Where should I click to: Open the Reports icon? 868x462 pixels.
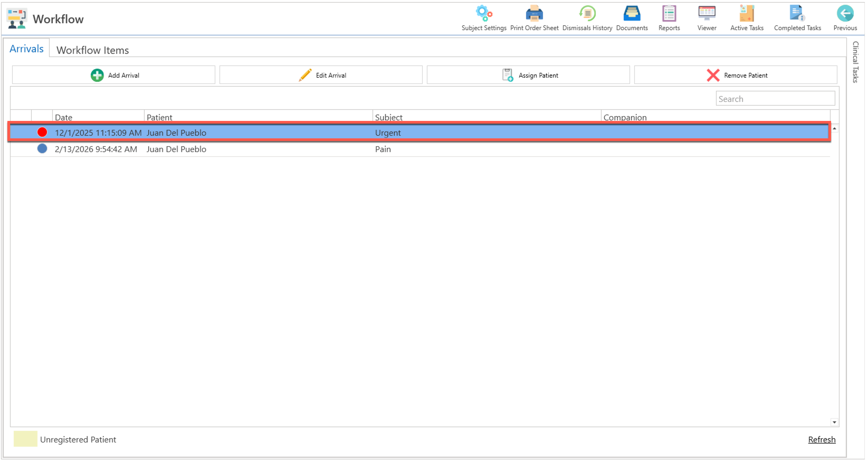(669, 14)
